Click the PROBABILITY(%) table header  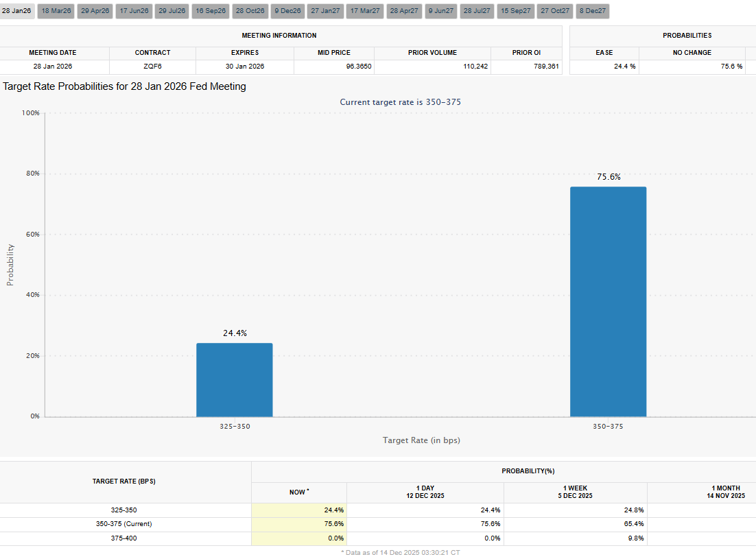(528, 471)
